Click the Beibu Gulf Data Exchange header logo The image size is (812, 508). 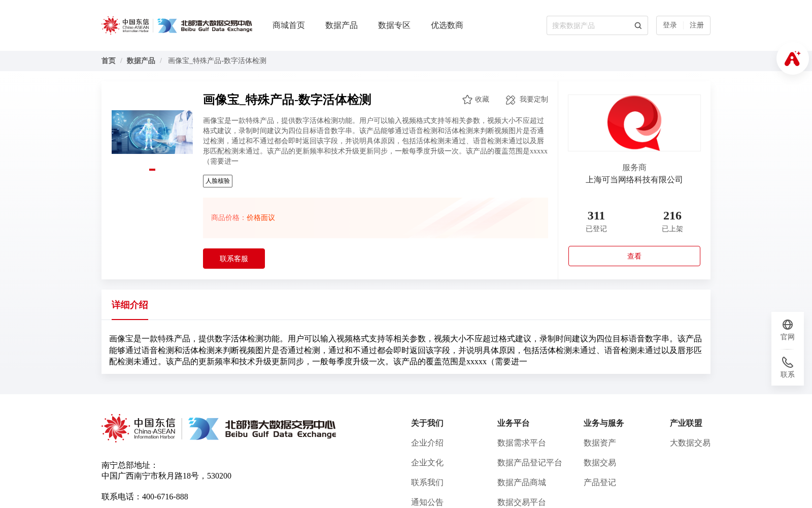[205, 25]
